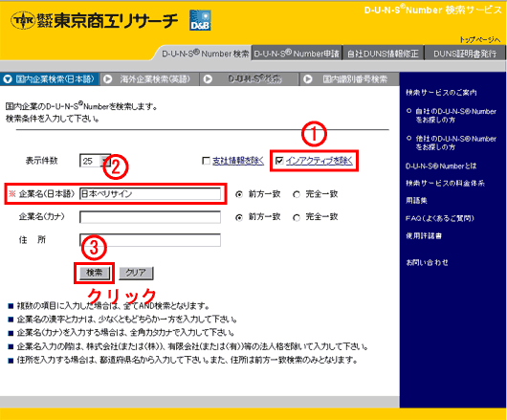Open the 自社DUNS情報修正 tab
The height and width of the screenshot is (420, 507).
383,54
